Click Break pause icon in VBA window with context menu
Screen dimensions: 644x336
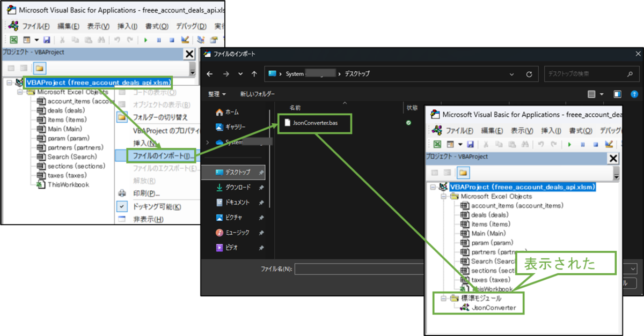[x=158, y=40]
